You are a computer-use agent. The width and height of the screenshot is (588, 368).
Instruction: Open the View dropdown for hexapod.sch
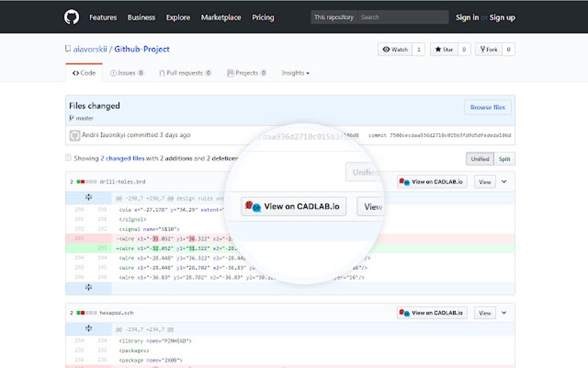tap(504, 313)
